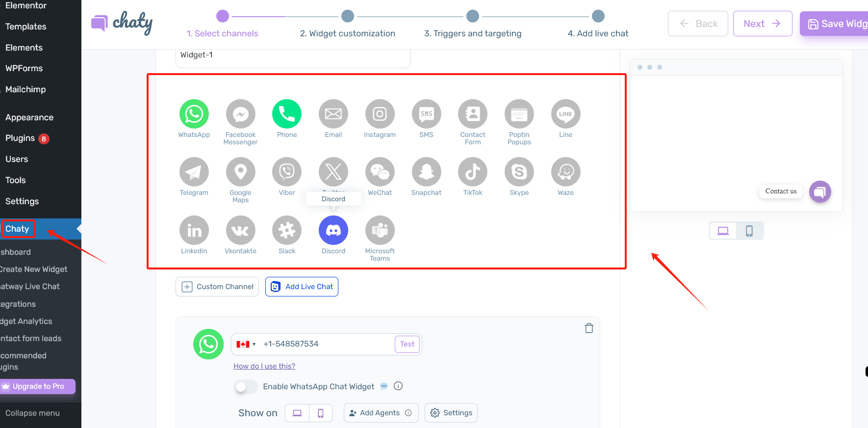Viewport: 868px width, 428px height.
Task: Open Widget Analytics submenu
Action: [26, 321]
